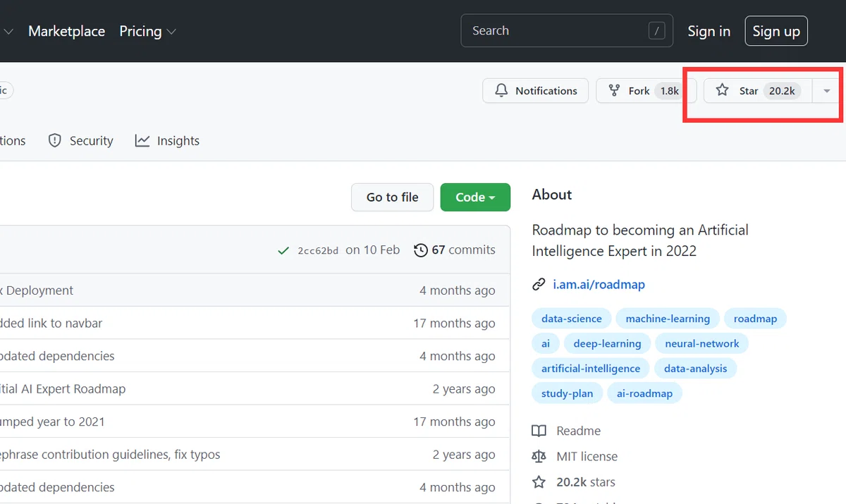Select the neural-network topic tag

click(x=702, y=344)
